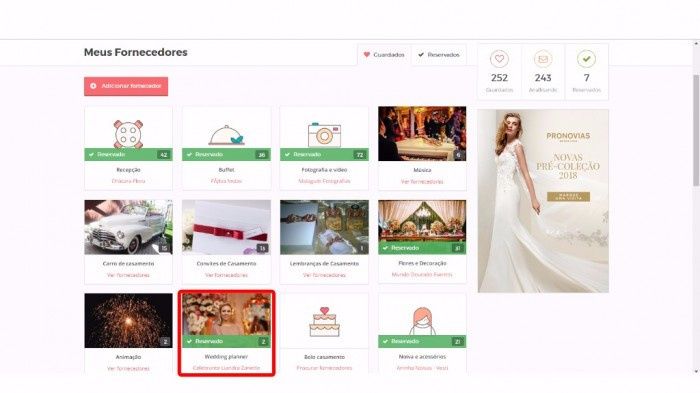Click the Wedding planner card title
700x393 pixels.
[226, 356]
